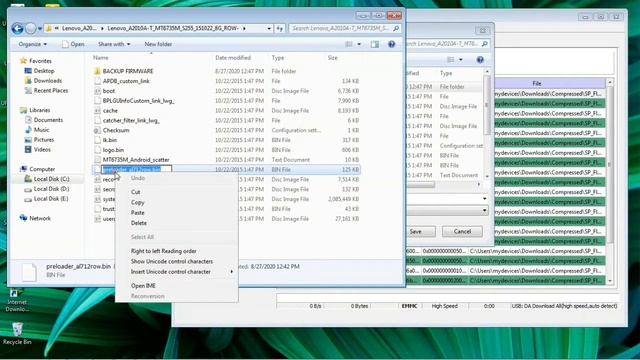Open the Internet Download desktop shortcut
Screen dimensions: 640x360
point(16,300)
